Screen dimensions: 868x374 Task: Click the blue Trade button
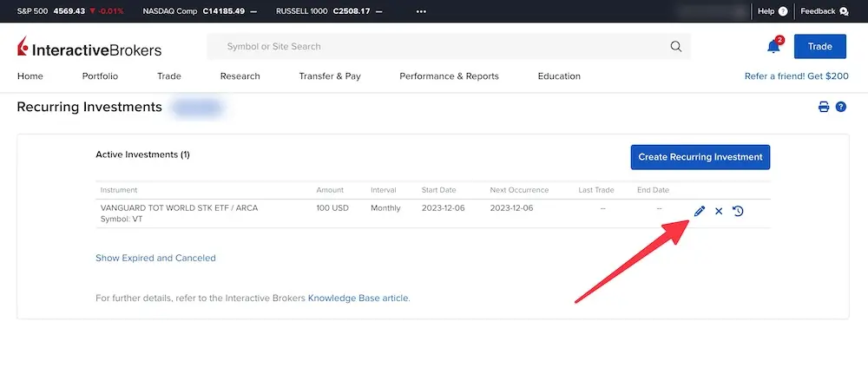[x=820, y=47]
